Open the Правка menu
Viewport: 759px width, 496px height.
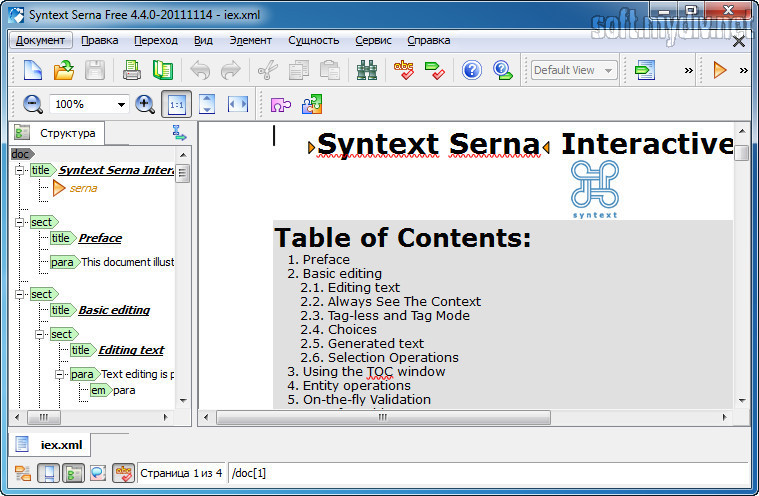coord(99,40)
